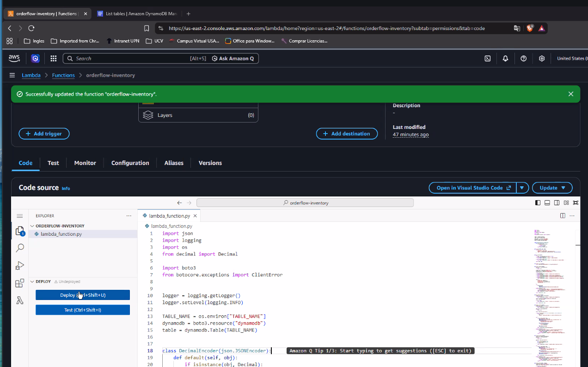Click the Brave Rewards triangle icon
The width and height of the screenshot is (588, 367).
[541, 28]
